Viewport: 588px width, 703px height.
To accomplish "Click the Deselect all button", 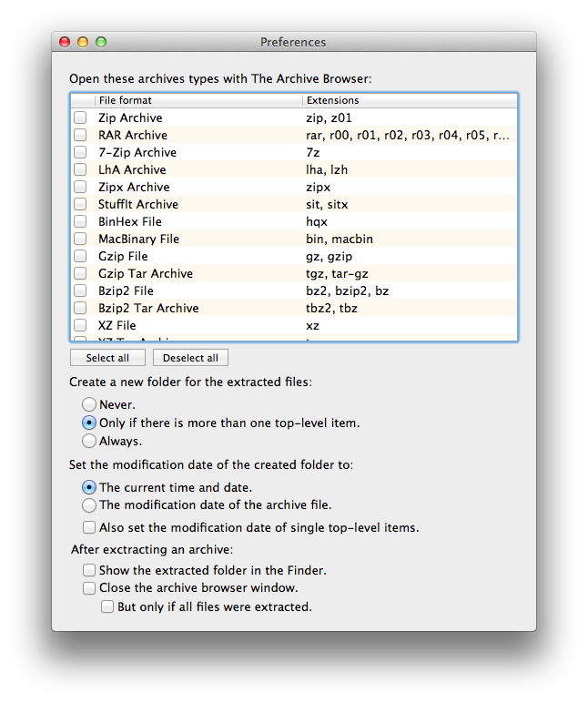I will (x=190, y=358).
